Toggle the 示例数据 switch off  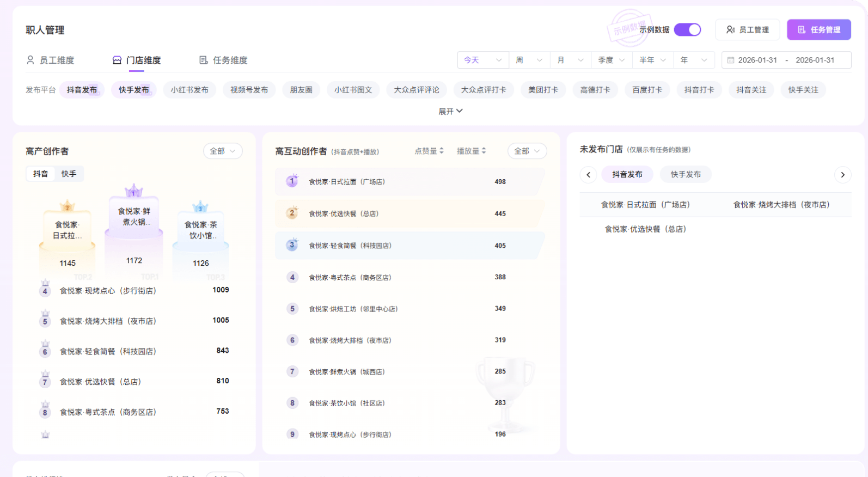687,30
